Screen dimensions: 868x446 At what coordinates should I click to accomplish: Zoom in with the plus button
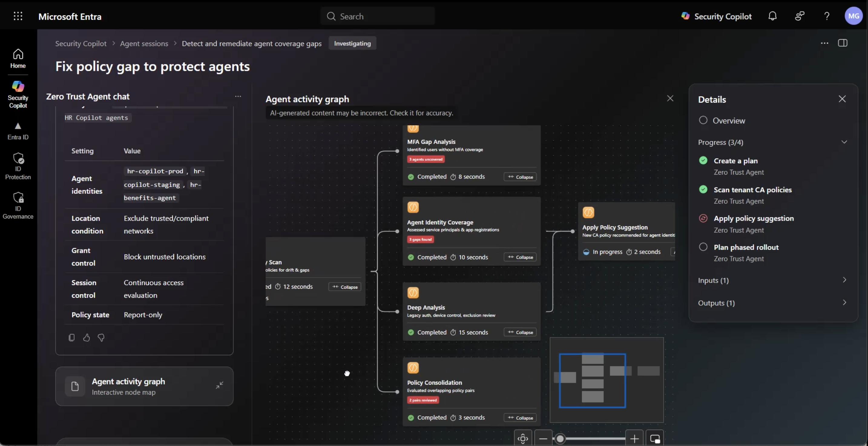point(634,439)
